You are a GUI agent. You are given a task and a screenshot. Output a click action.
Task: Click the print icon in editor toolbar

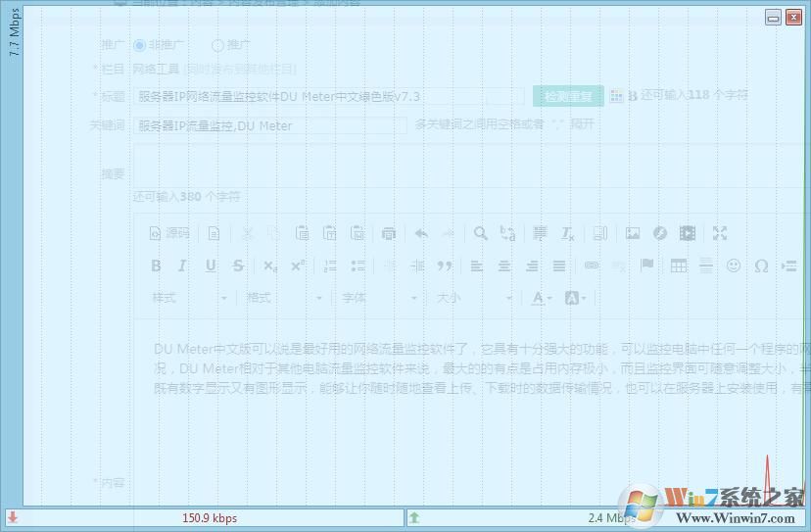tap(389, 233)
